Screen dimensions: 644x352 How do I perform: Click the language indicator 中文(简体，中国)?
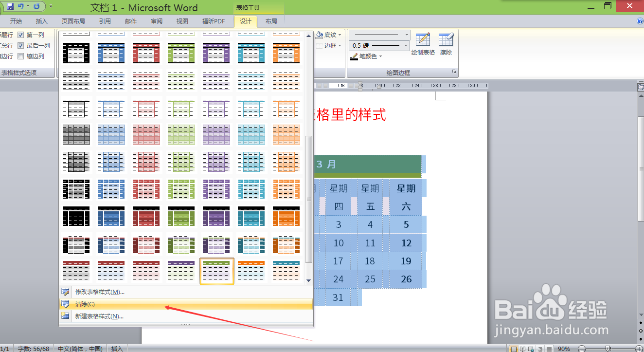click(80, 349)
